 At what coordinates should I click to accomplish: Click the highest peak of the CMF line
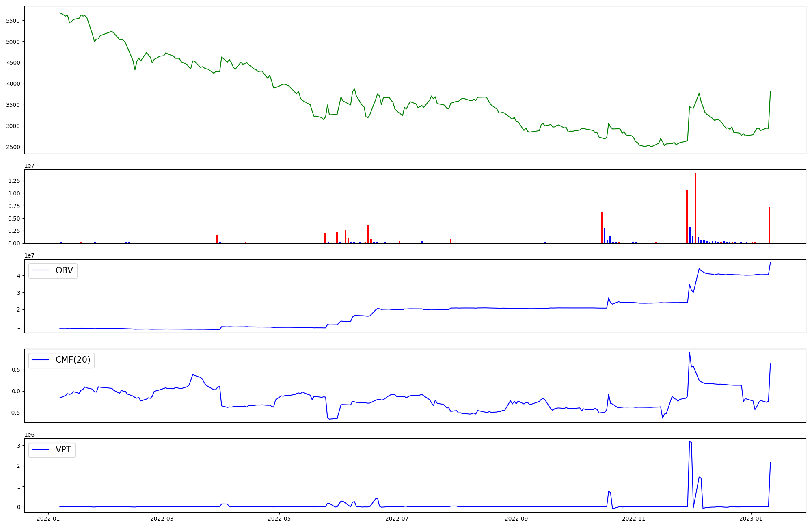tap(689, 353)
